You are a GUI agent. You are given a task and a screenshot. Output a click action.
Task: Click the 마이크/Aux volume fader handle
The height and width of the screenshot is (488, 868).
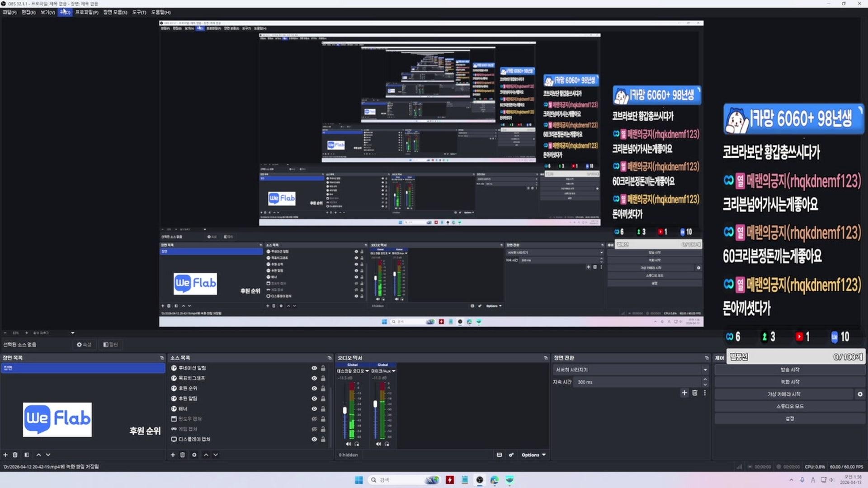[375, 404]
